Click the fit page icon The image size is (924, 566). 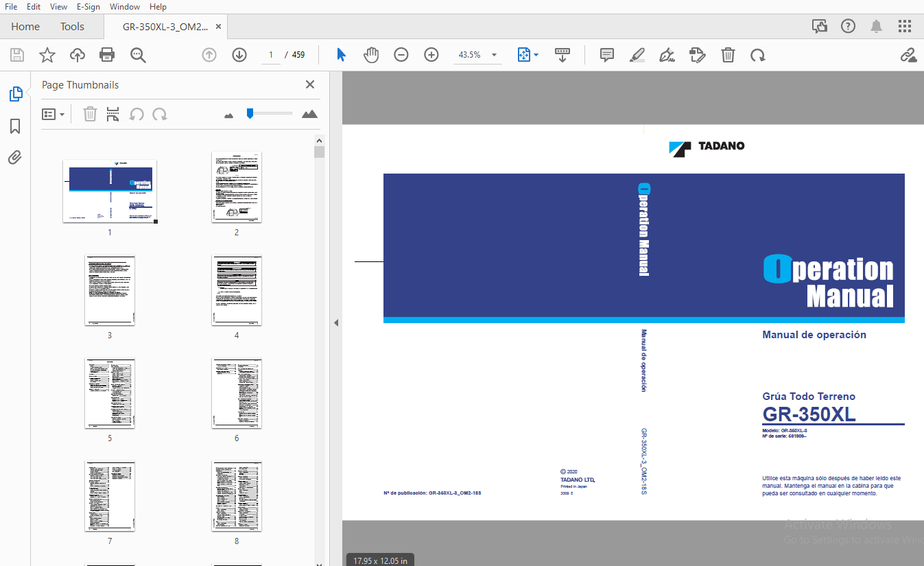[524, 55]
